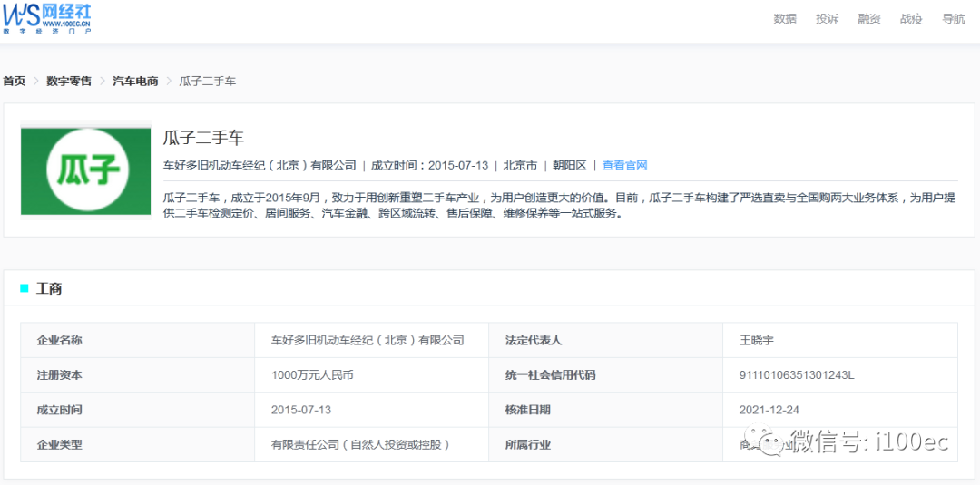Click 成立时间：2015-07-13 in header
Viewport: 980px width, 485px height.
pos(429,165)
